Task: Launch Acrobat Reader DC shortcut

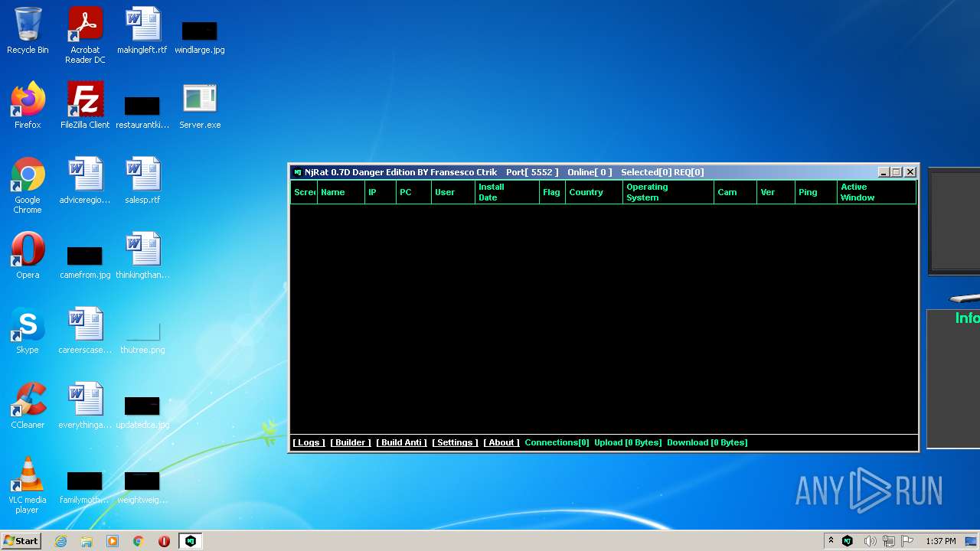Action: [85, 35]
